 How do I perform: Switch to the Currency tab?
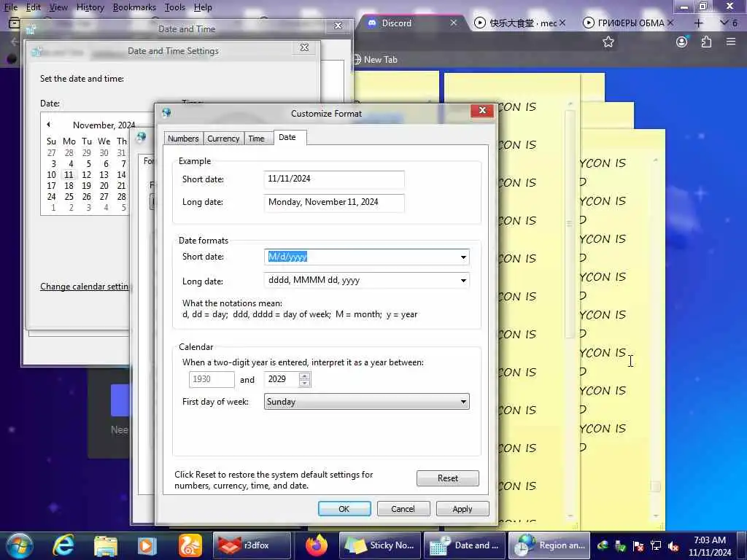tap(223, 139)
